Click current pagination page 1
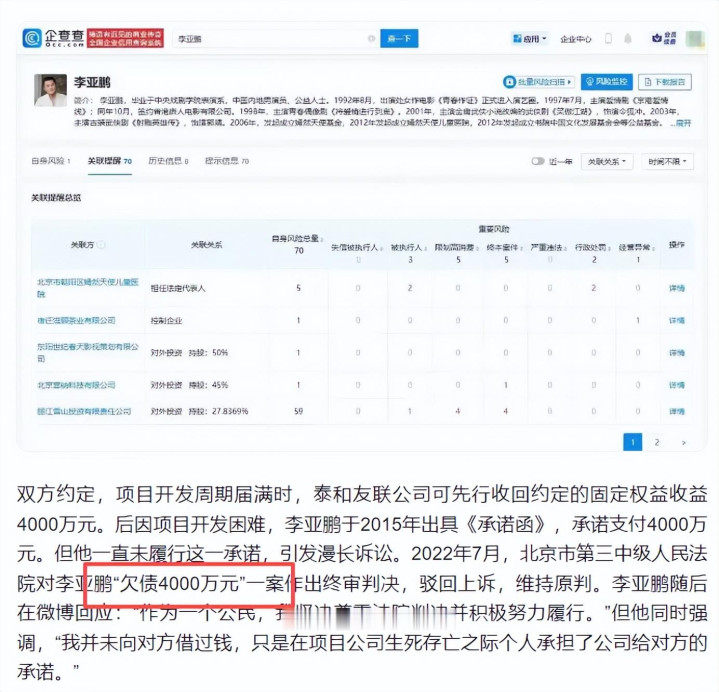The height and width of the screenshot is (692, 719). [633, 442]
